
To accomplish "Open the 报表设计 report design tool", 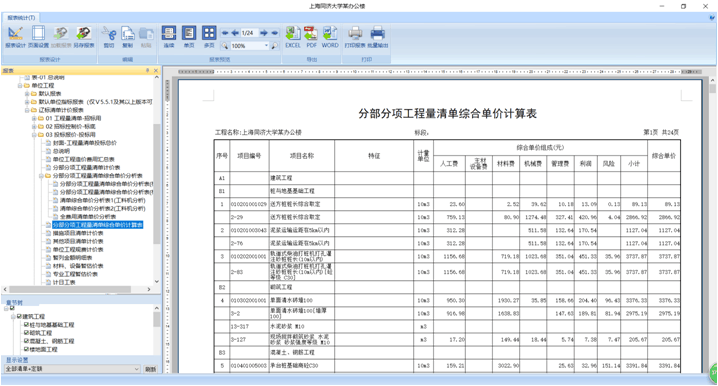I will pos(15,37).
